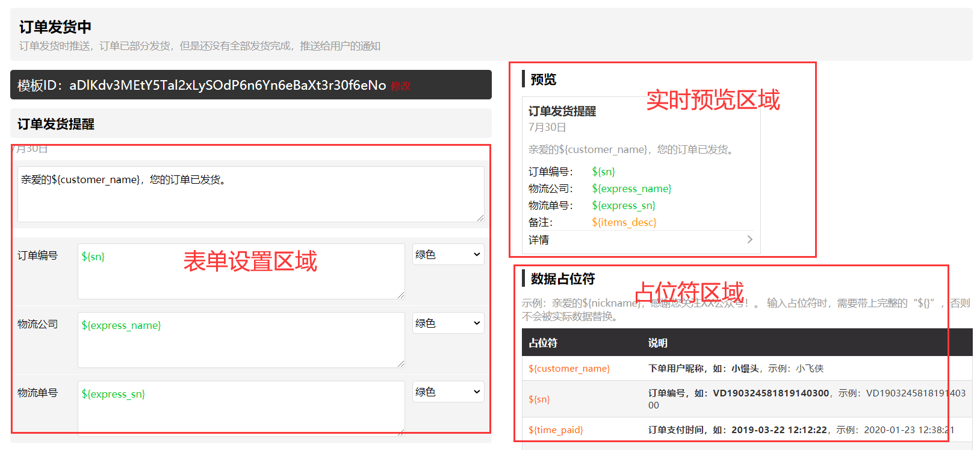The height and width of the screenshot is (450, 980).
Task: Select the ${customer_name} placeholder in the table
Action: click(569, 369)
